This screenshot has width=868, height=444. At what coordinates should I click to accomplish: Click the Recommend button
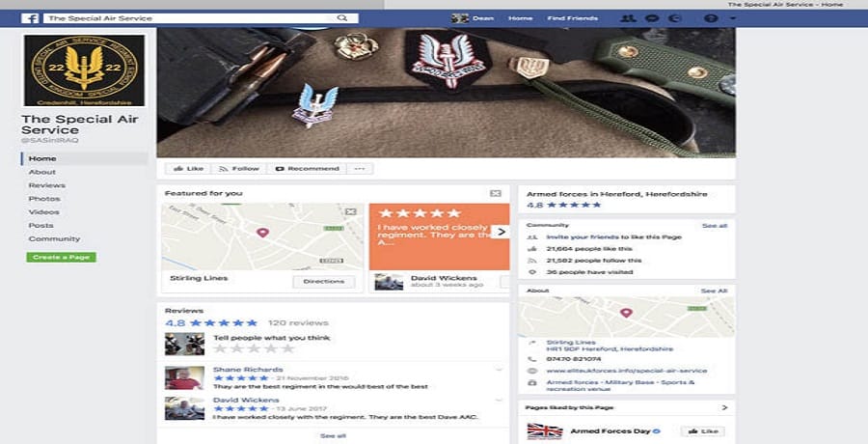[307, 169]
